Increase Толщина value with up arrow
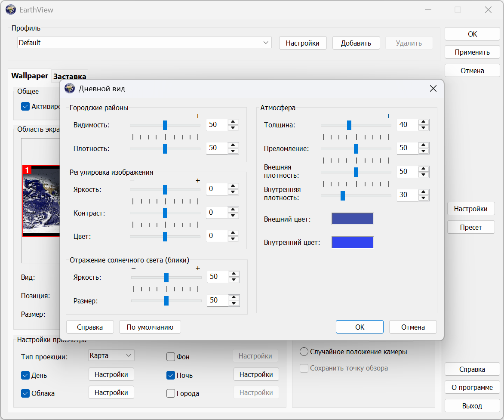This screenshot has height=420, width=504. [x=424, y=122]
